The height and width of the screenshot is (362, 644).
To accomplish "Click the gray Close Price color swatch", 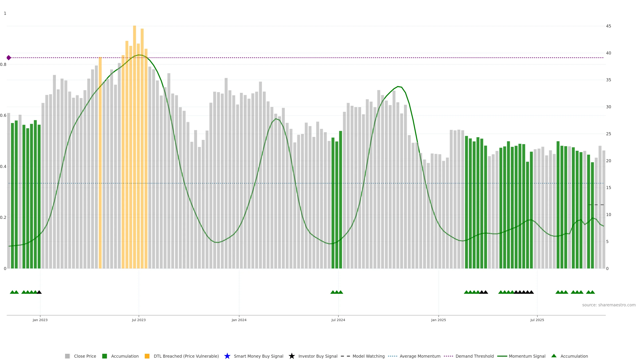I will [67, 356].
